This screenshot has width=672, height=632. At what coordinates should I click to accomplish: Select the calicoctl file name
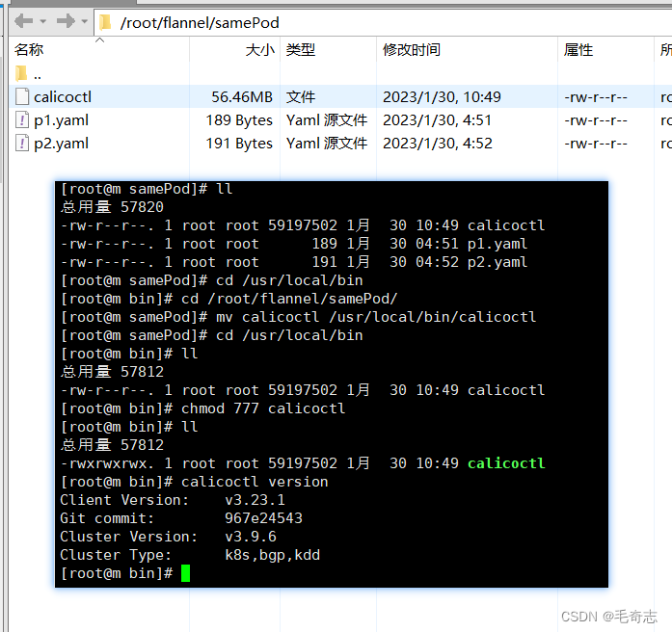(63, 96)
